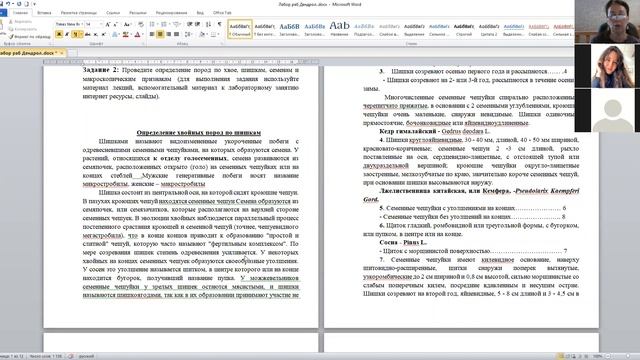
Task: Increase paragraph indent
Action: [x=198, y=24]
